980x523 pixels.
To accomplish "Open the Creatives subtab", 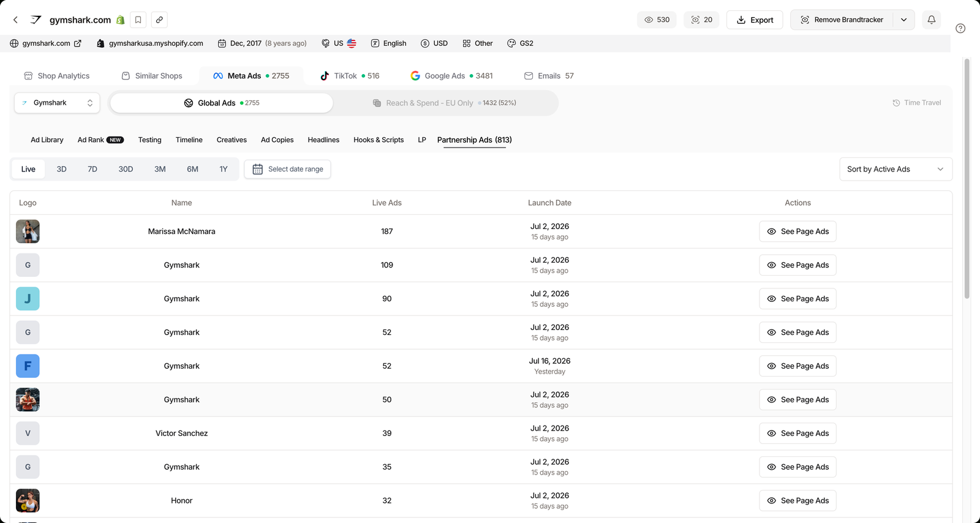I will pos(232,140).
